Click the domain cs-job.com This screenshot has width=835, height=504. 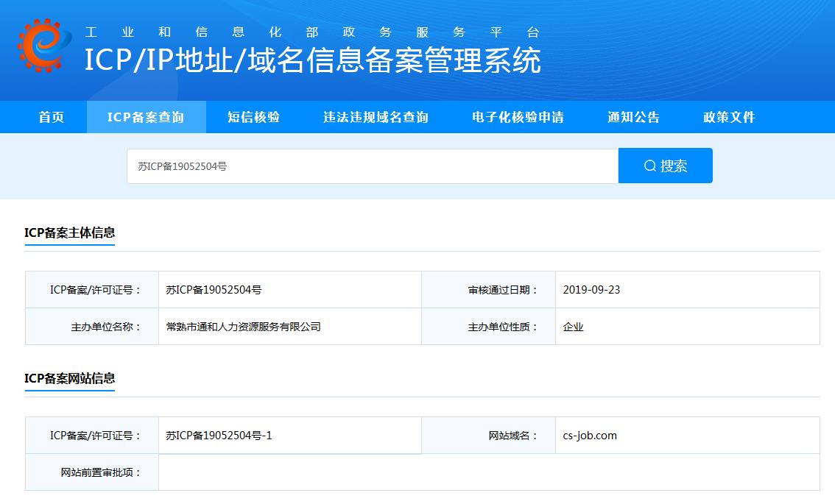pos(590,436)
